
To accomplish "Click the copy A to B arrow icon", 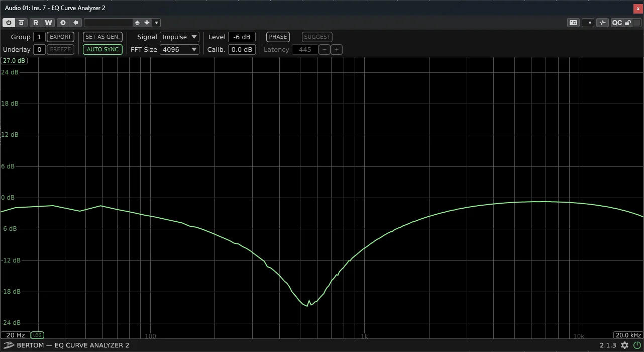I will [x=75, y=23].
